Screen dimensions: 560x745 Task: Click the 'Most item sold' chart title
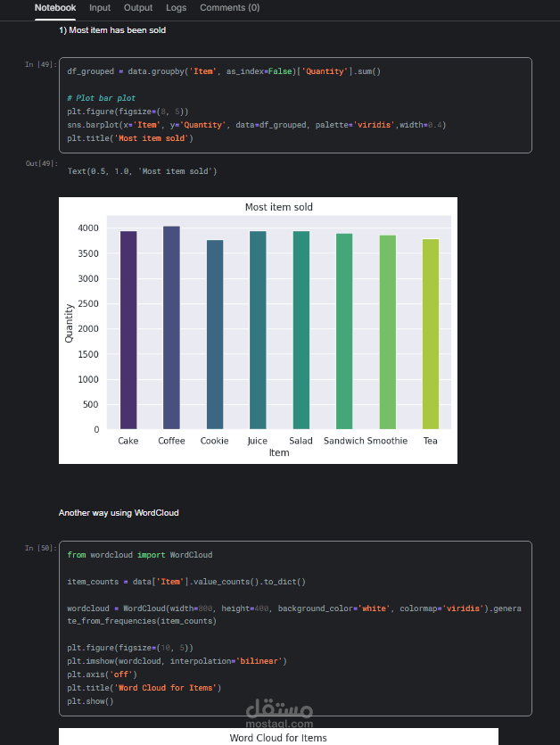coord(279,207)
